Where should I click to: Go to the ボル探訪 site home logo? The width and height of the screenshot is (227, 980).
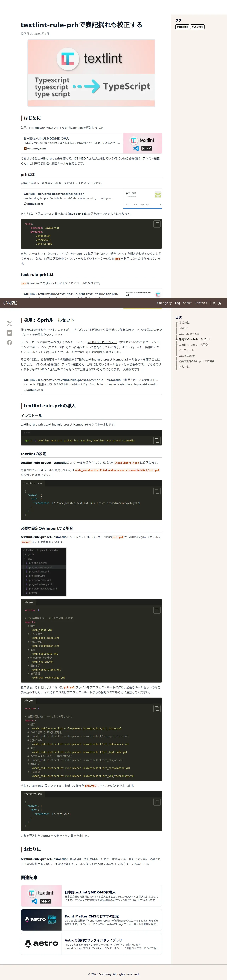(10, 303)
